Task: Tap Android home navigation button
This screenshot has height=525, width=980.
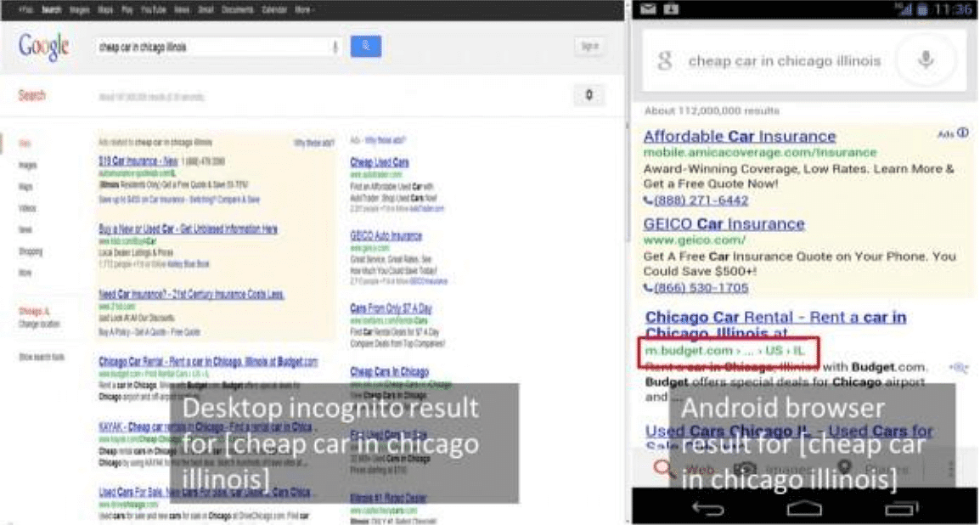Action: tap(806, 508)
